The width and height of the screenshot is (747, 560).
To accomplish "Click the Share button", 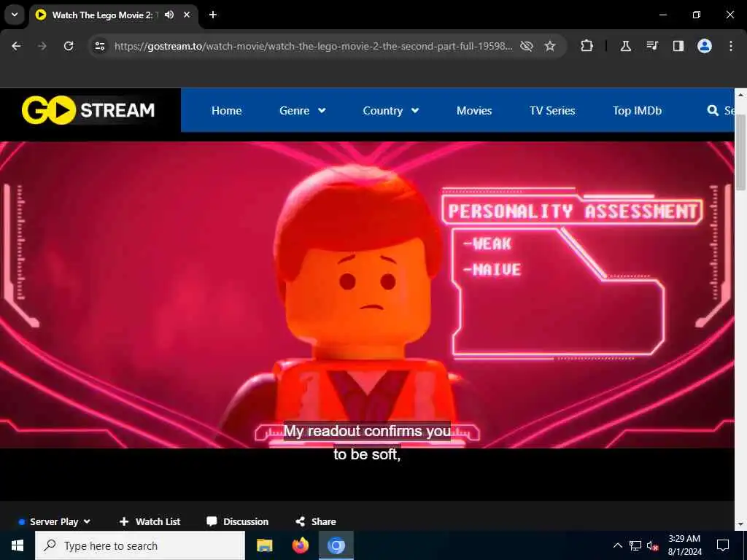I will click(x=315, y=521).
